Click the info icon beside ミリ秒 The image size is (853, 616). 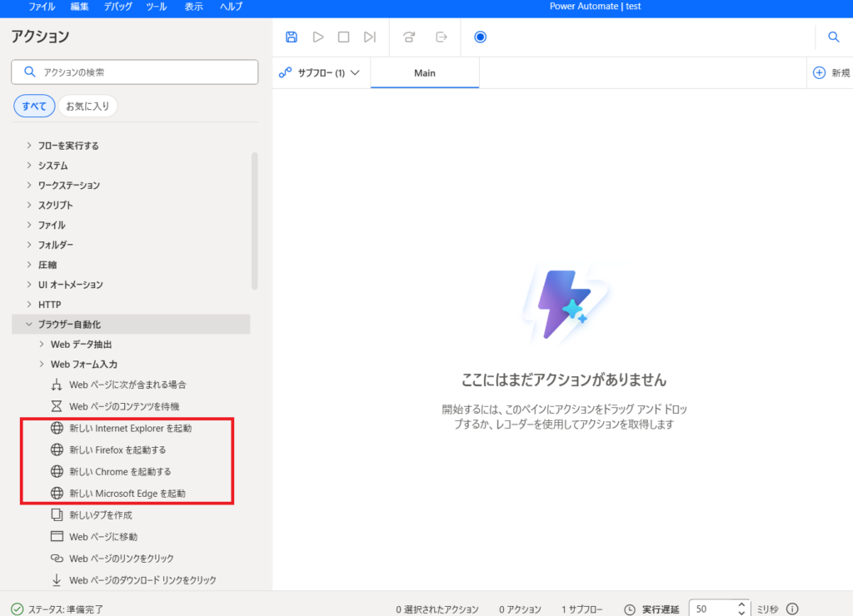[792, 609]
